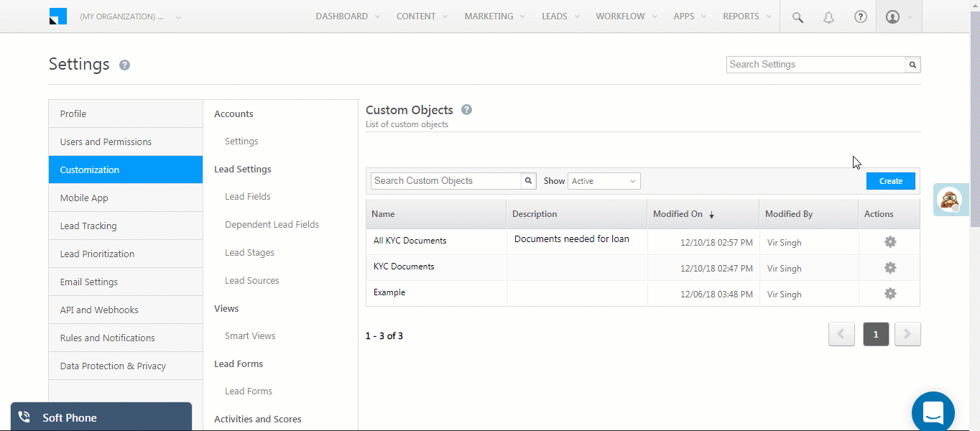
Task: Open the MARKETING menu
Action: click(489, 16)
